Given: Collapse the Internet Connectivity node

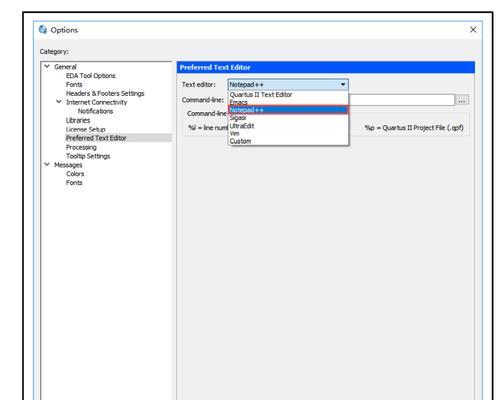Looking at the screenshot, I should pos(59,102).
